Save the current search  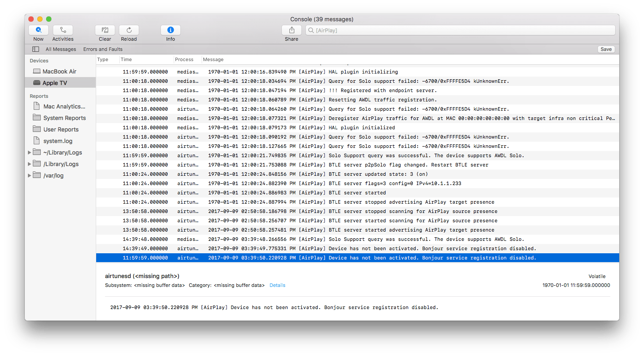click(606, 49)
